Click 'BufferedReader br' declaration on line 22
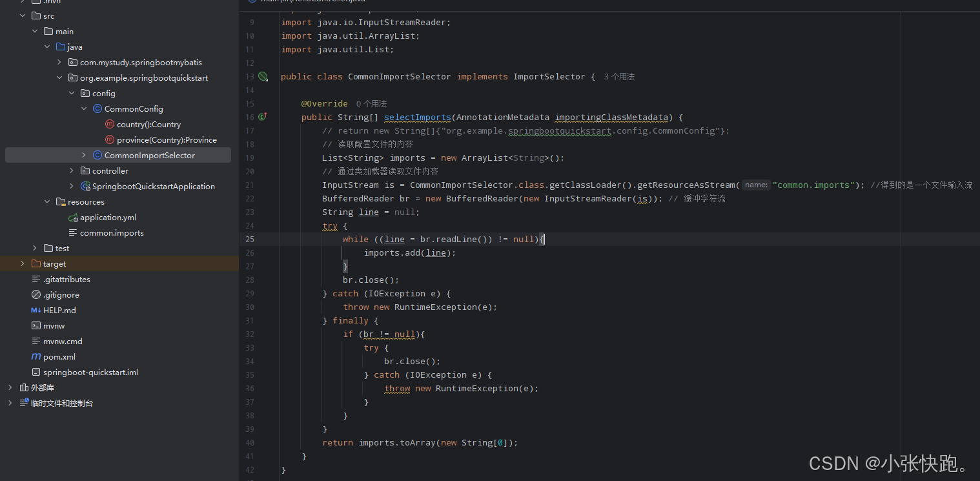980x481 pixels. pos(366,199)
